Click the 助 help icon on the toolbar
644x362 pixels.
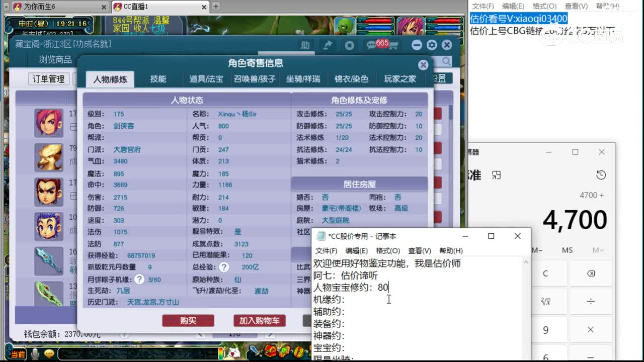(x=305, y=45)
